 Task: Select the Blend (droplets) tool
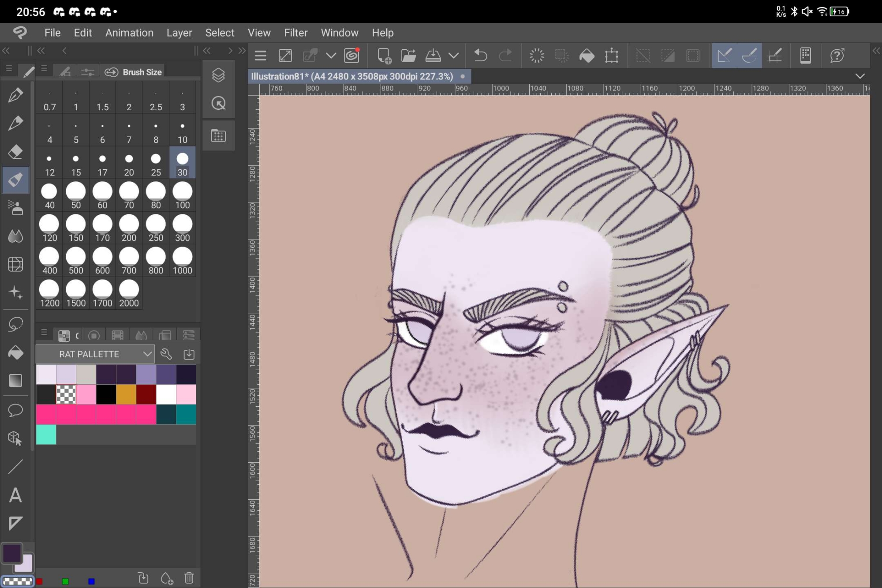point(15,236)
